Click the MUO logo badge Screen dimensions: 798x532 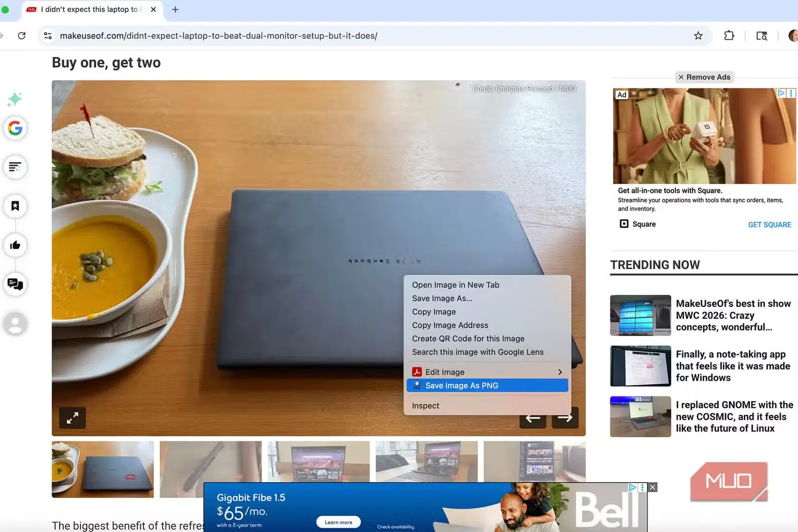729,481
